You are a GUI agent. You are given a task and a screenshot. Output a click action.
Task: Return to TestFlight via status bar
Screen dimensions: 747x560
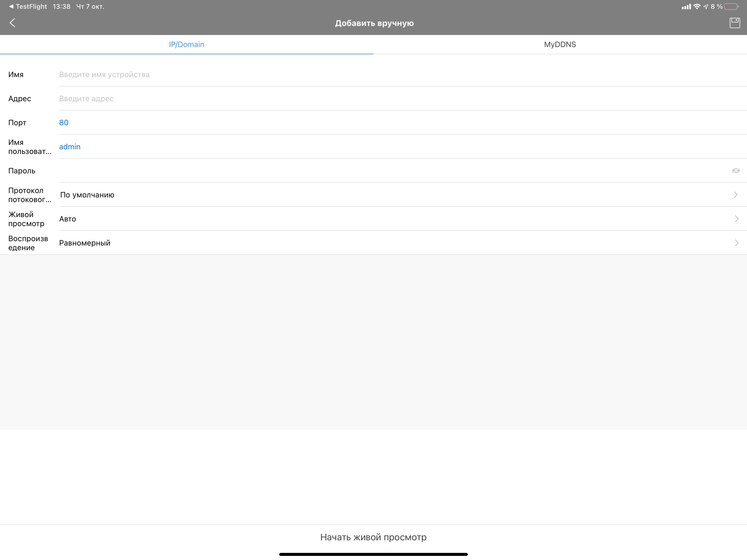pyautogui.click(x=28, y=6)
